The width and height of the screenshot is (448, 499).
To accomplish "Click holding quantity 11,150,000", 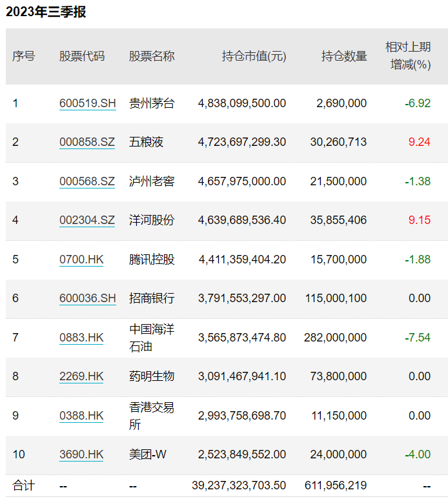I will pyautogui.click(x=339, y=416).
